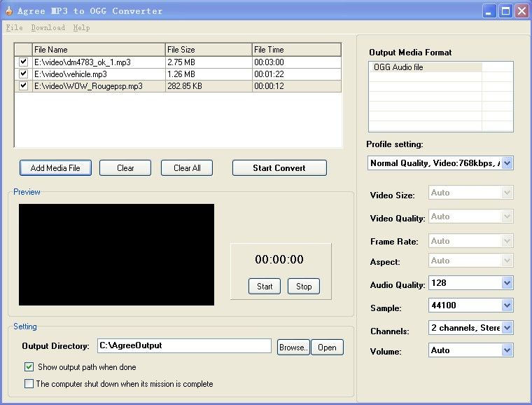Open the File menu

click(x=14, y=27)
